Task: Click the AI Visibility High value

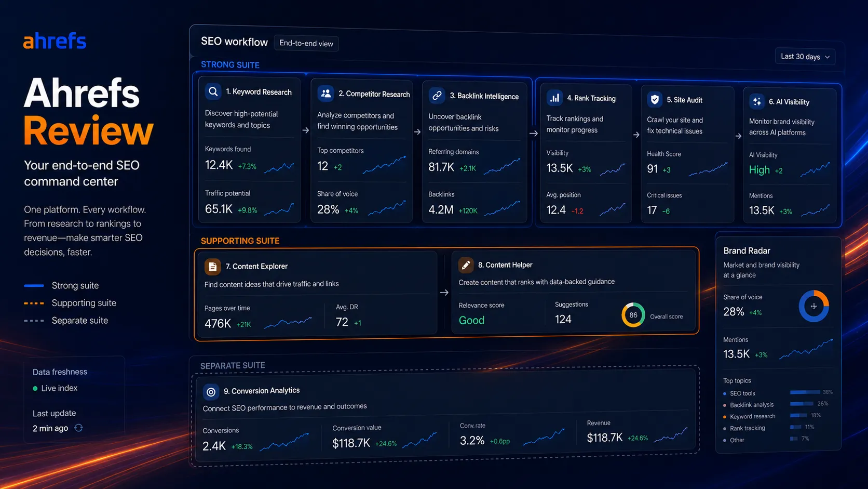Action: [759, 170]
